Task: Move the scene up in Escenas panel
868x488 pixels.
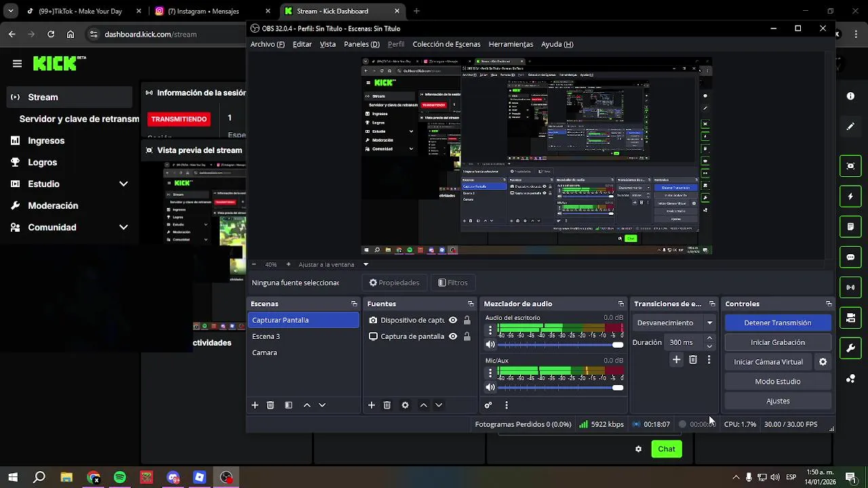Action: coord(307,405)
